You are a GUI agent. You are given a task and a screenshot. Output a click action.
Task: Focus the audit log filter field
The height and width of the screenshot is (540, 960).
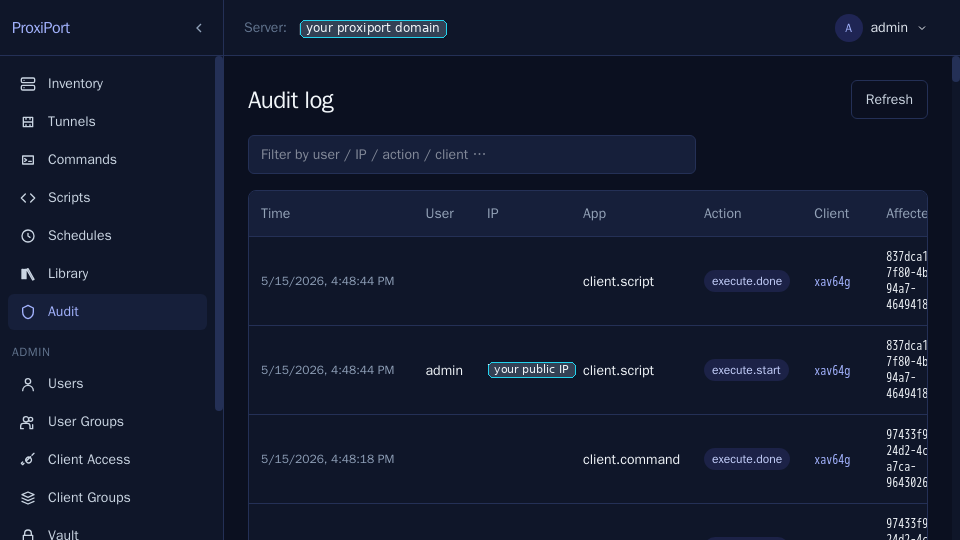pyautogui.click(x=471, y=154)
